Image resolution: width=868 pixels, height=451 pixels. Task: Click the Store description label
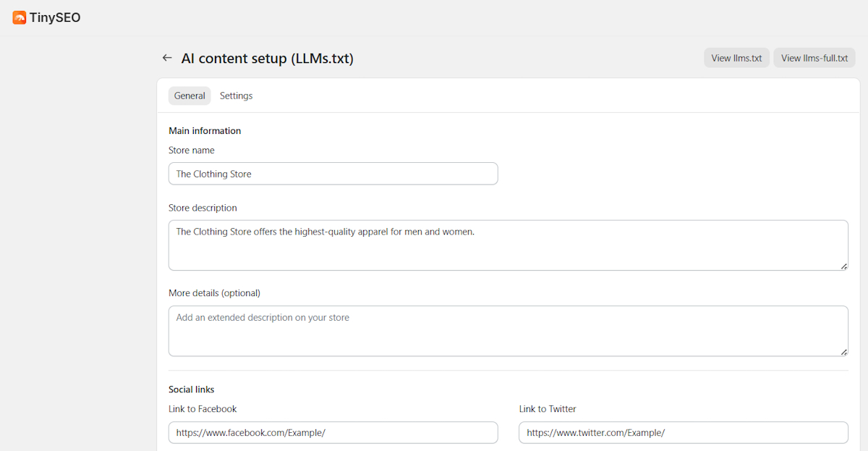[x=203, y=208]
